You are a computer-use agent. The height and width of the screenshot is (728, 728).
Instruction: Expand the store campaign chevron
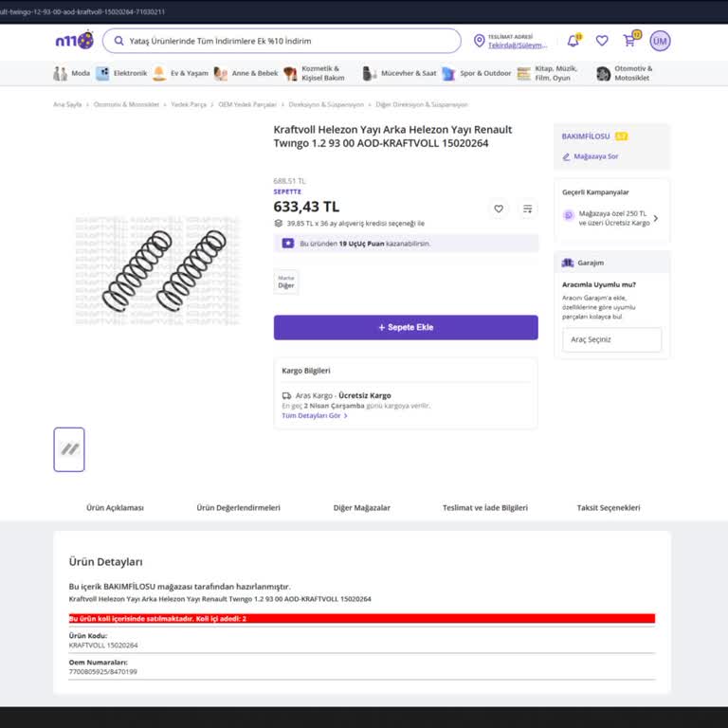click(656, 218)
